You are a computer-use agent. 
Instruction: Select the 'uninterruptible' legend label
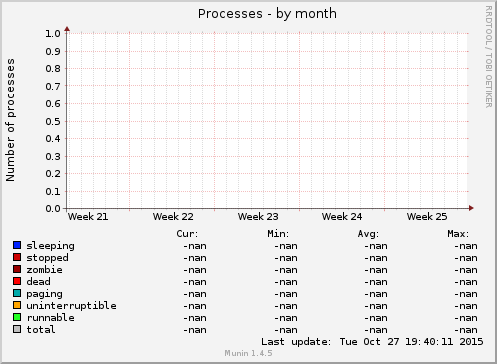tap(71, 306)
